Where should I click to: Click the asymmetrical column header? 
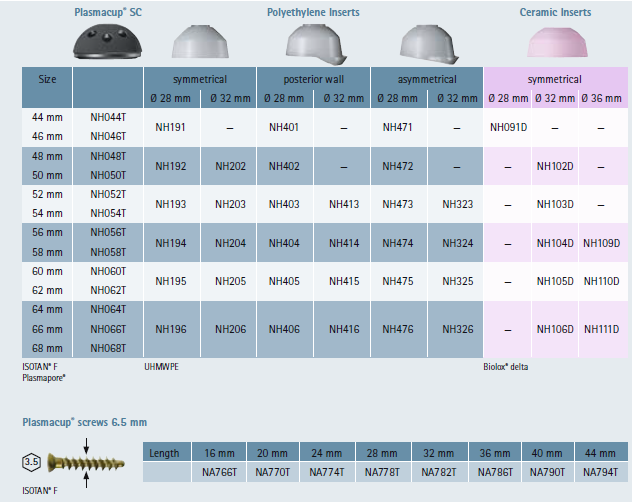coord(427,79)
